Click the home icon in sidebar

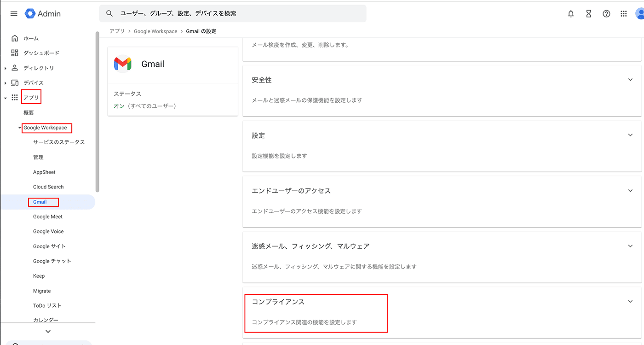(x=15, y=38)
